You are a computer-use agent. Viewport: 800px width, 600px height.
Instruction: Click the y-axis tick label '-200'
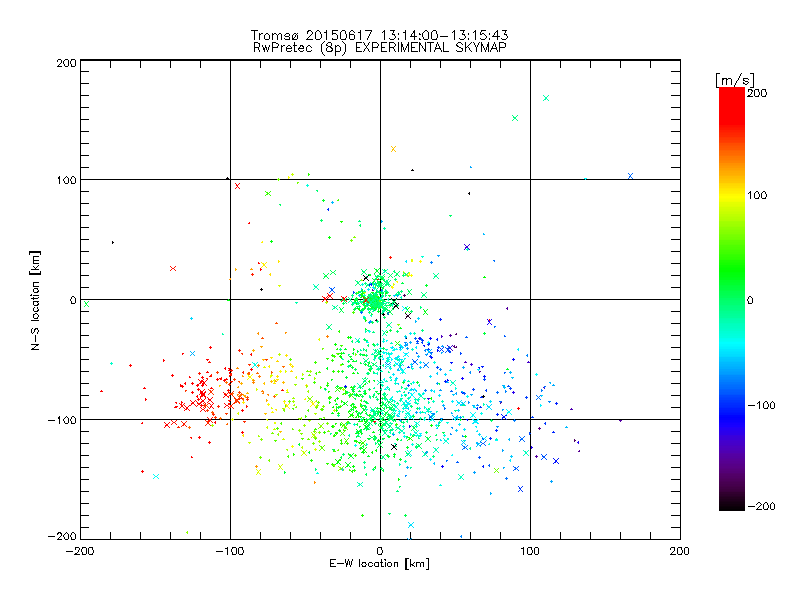click(62, 536)
